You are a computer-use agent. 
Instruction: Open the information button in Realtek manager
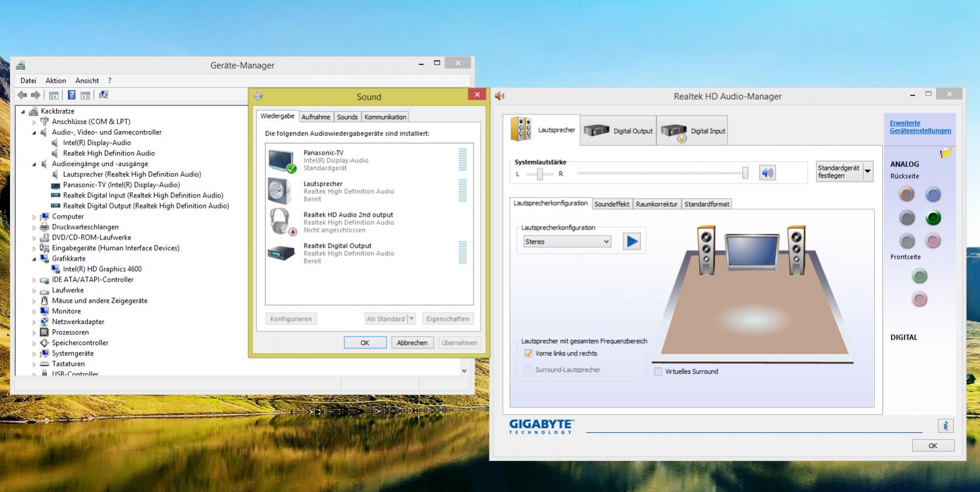[x=945, y=426]
